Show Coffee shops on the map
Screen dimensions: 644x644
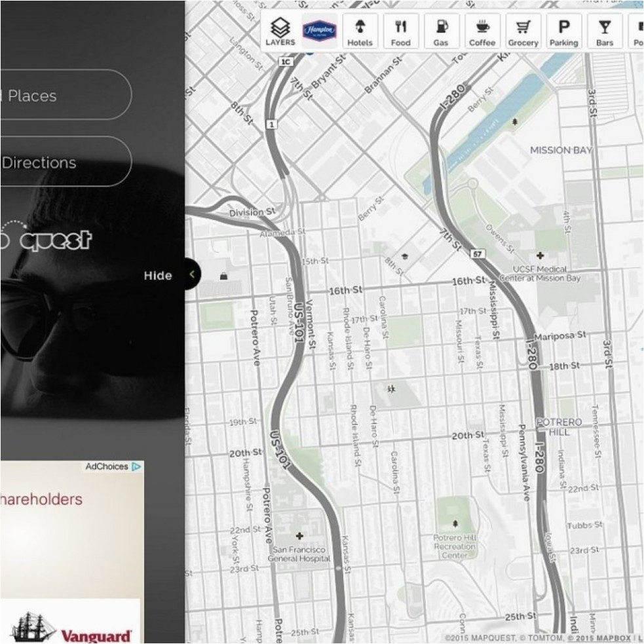482,31
